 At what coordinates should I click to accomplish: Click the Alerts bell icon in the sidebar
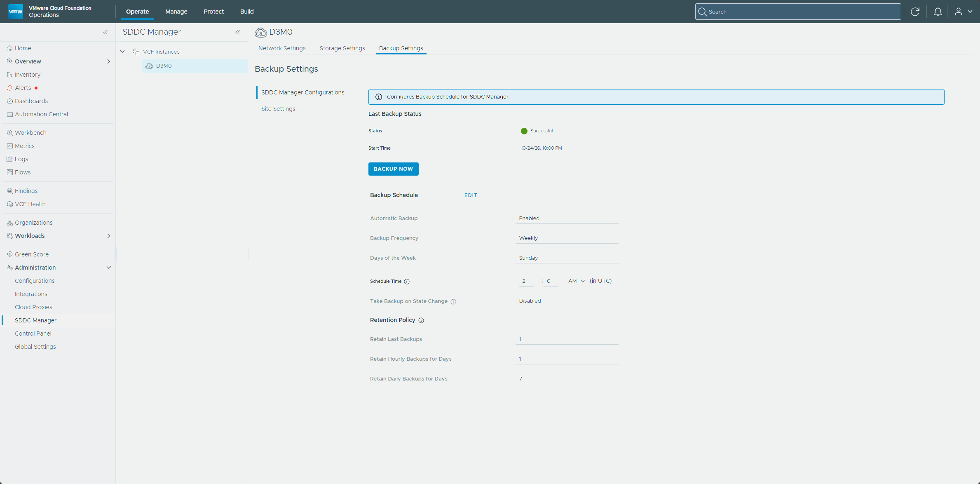coord(10,88)
